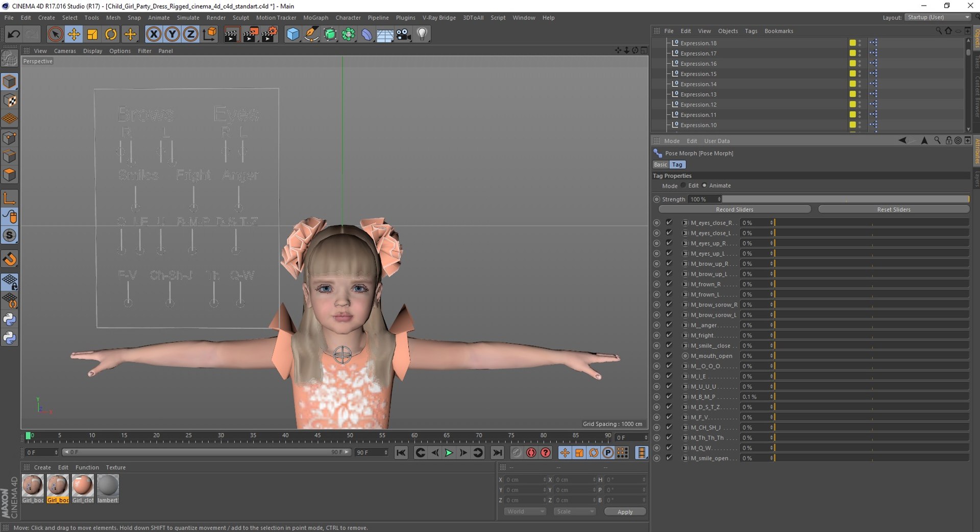The image size is (980, 532).
Task: Select the Rotate tool
Action: (x=111, y=34)
